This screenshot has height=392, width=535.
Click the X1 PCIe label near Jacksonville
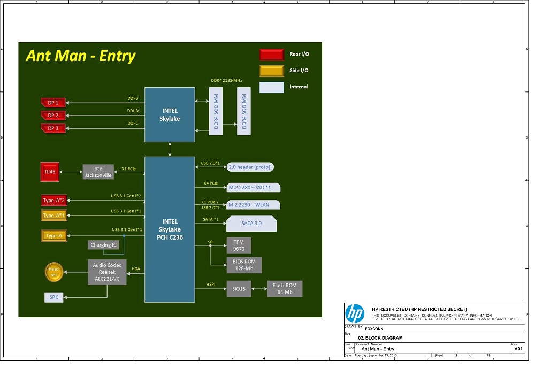coord(128,169)
